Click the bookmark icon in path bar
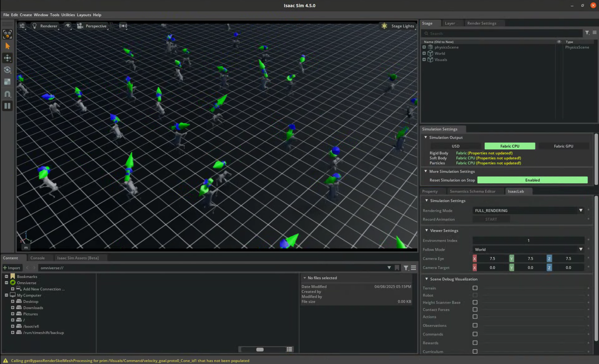599x364 pixels. (x=397, y=268)
